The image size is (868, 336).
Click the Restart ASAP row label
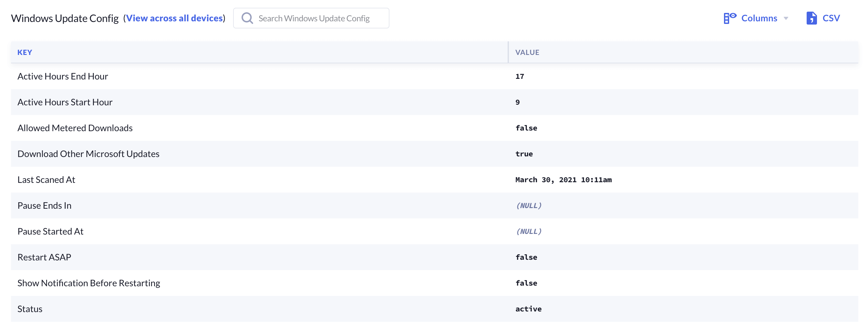tap(44, 257)
